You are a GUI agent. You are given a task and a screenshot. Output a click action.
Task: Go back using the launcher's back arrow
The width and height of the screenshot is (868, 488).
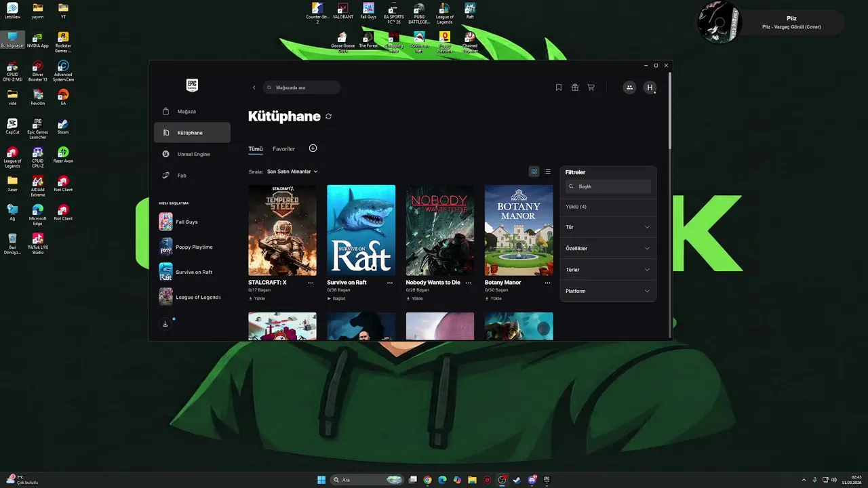click(x=254, y=87)
